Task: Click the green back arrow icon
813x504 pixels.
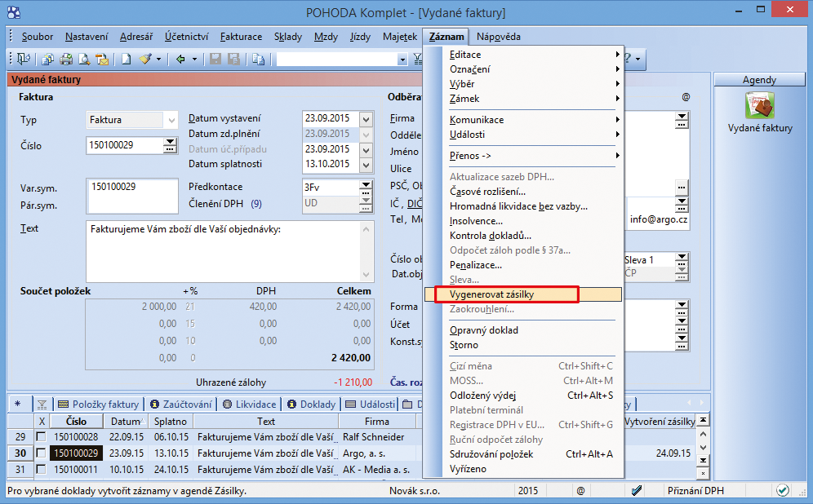Action: (180, 59)
